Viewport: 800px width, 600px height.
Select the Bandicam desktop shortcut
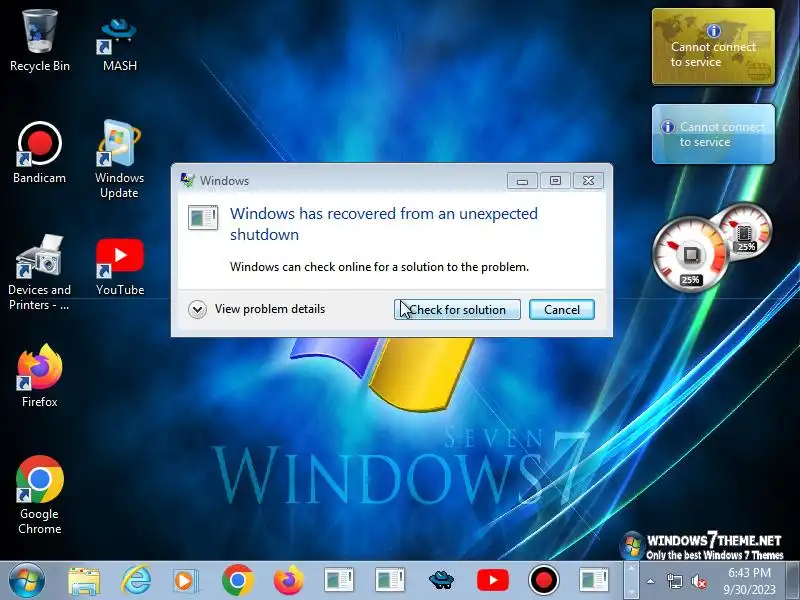click(39, 152)
